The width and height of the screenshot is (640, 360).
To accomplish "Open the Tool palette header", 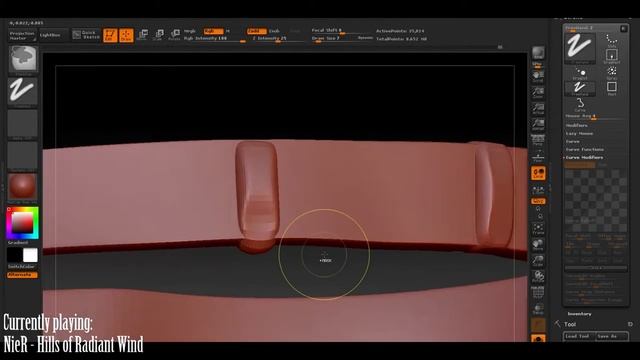I will 570,324.
